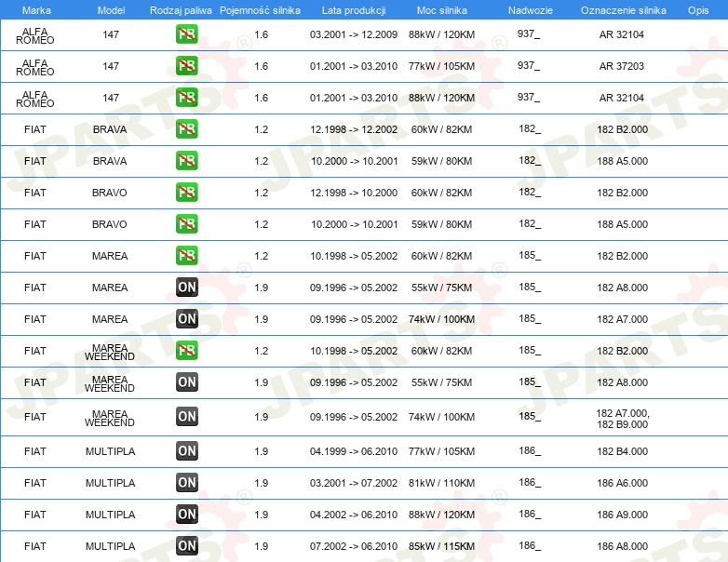Click ON diesel icon in Multipla 182 B4.000 row
This screenshot has height=562, width=728.
[x=186, y=450]
